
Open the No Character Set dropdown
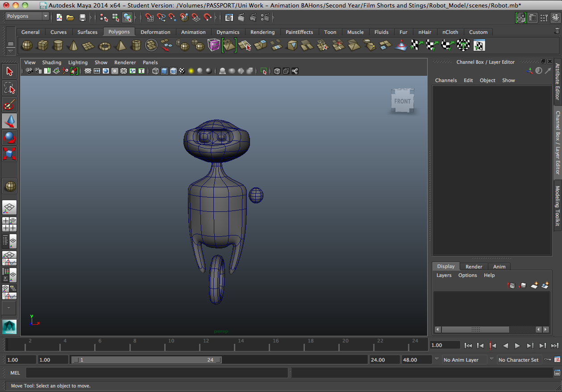pos(519,359)
